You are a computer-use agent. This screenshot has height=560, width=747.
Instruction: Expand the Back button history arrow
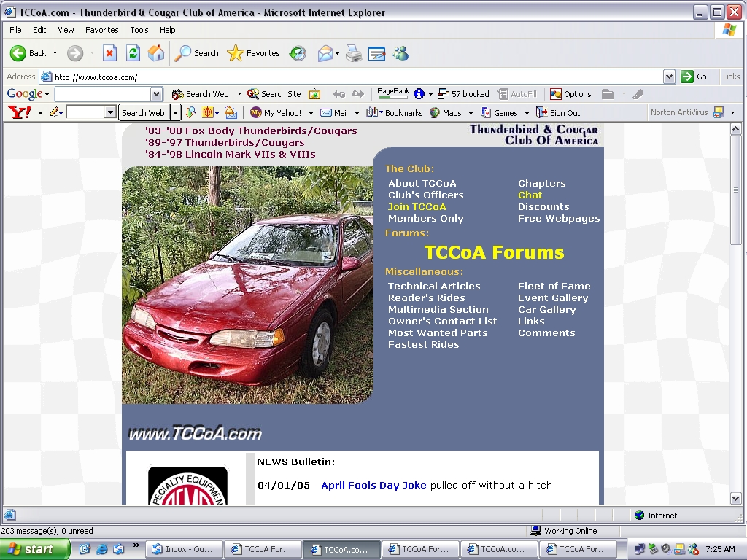55,53
